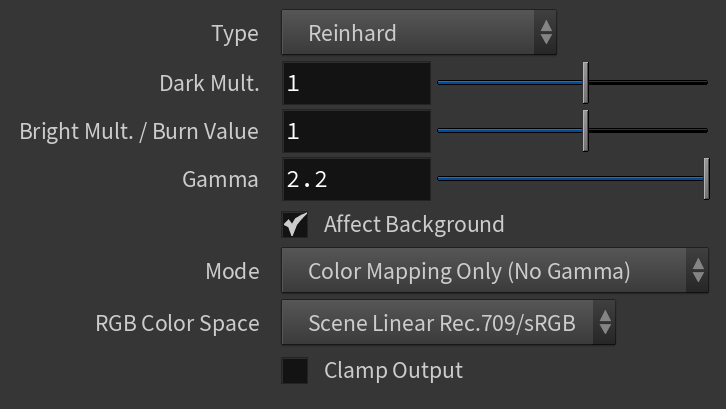The image size is (726, 409).
Task: Click the Dark Mult. slider track right side
Action: click(648, 83)
